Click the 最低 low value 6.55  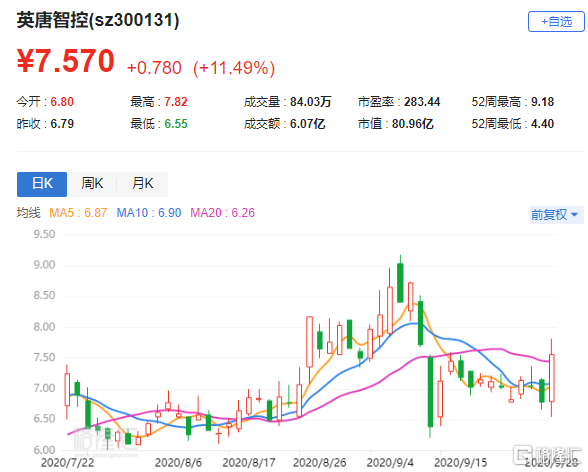(176, 124)
